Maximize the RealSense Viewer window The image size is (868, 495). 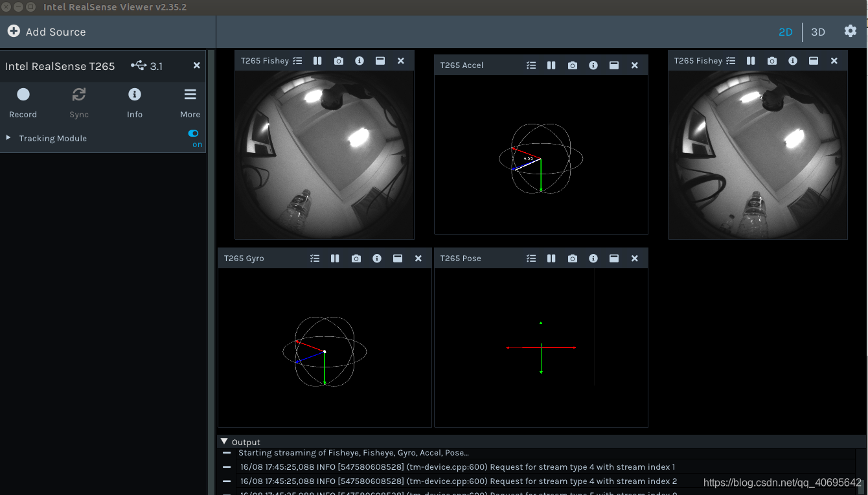click(30, 7)
